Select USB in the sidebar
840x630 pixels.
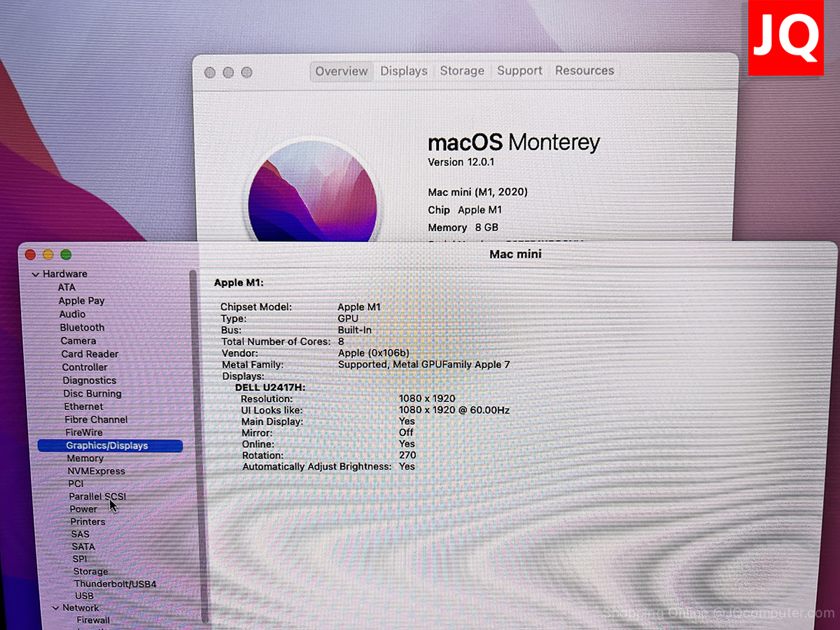[x=84, y=596]
